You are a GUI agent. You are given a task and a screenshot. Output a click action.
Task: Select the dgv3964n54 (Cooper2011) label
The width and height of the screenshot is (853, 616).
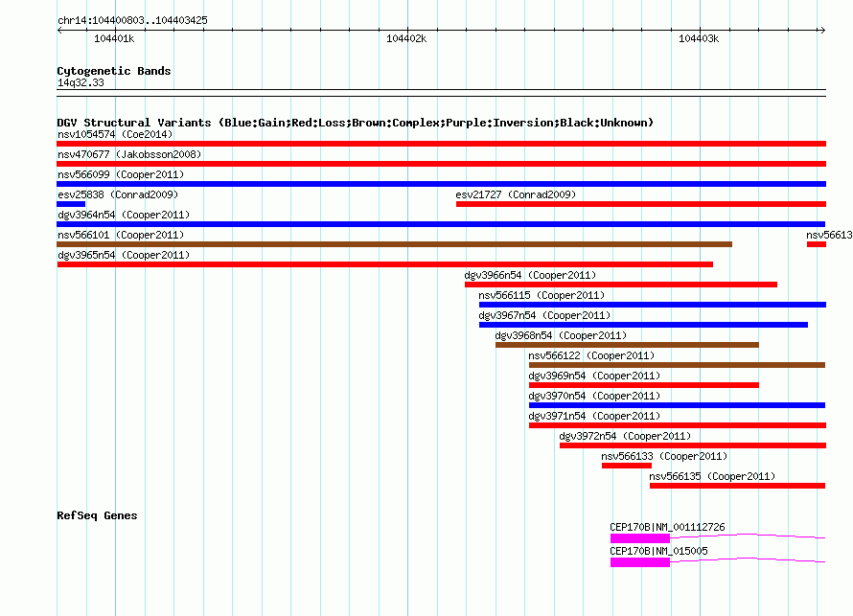[124, 215]
